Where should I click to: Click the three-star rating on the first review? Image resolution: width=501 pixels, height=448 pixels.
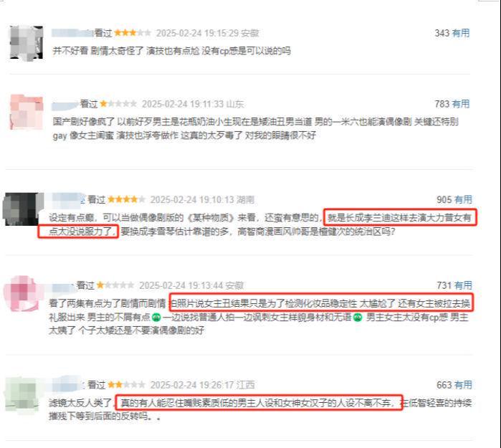click(133, 32)
